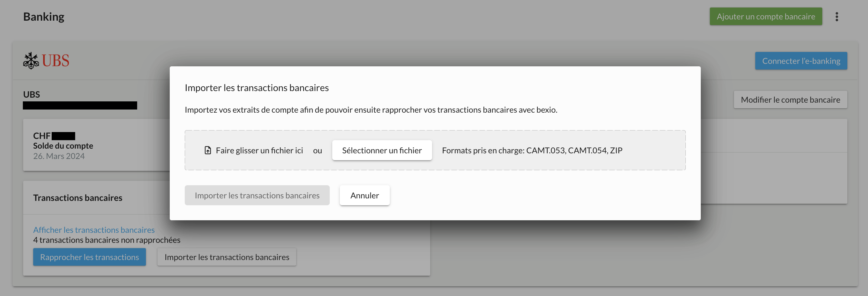This screenshot has height=296, width=868.
Task: Cancel the import with Annuler
Action: click(364, 195)
